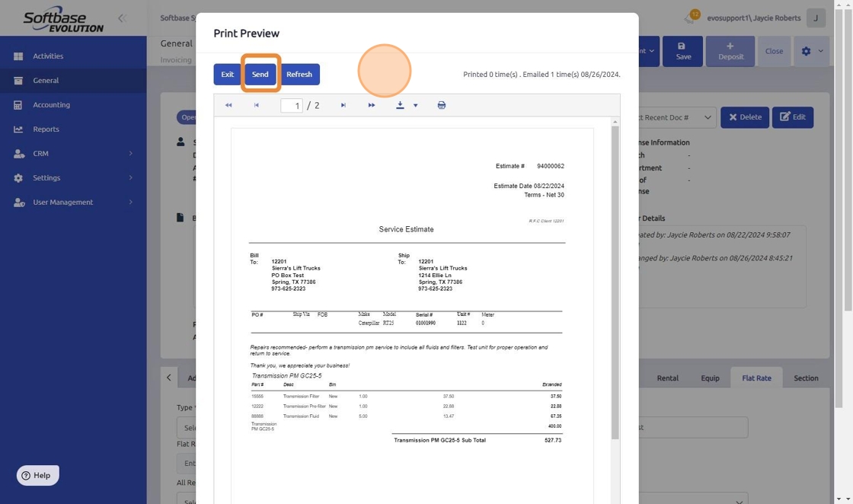
Task: Expand the Settings sidebar menu
Action: click(x=73, y=178)
